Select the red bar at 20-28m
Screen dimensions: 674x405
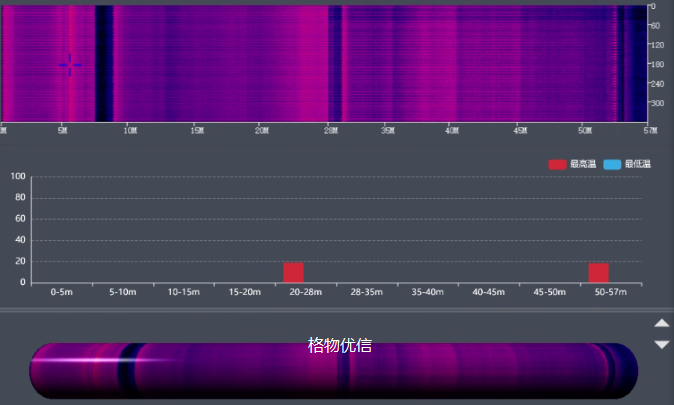(x=293, y=272)
